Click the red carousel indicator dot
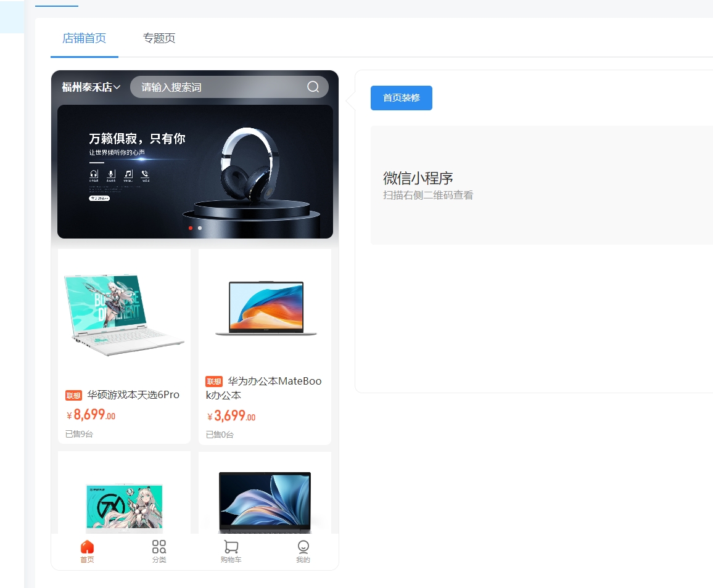 tap(191, 228)
